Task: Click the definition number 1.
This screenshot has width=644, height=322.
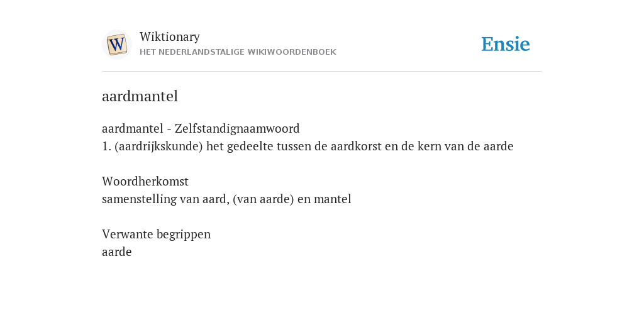Action: coord(106,147)
